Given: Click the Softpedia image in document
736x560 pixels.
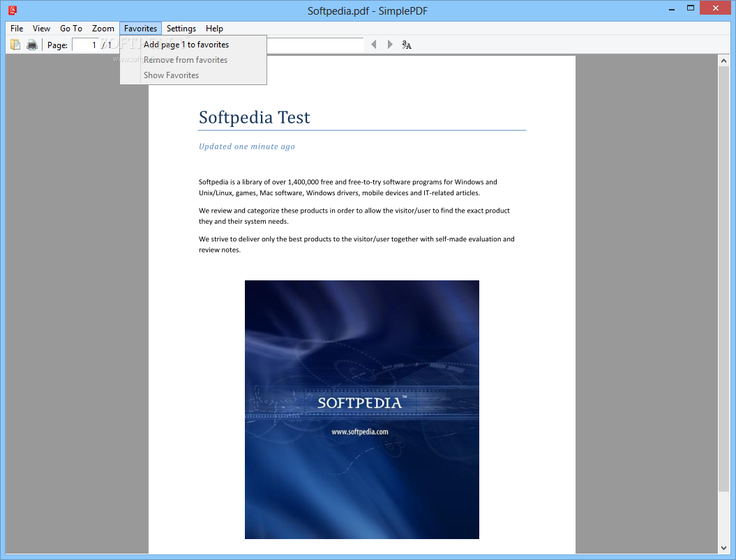Looking at the screenshot, I should coord(362,409).
